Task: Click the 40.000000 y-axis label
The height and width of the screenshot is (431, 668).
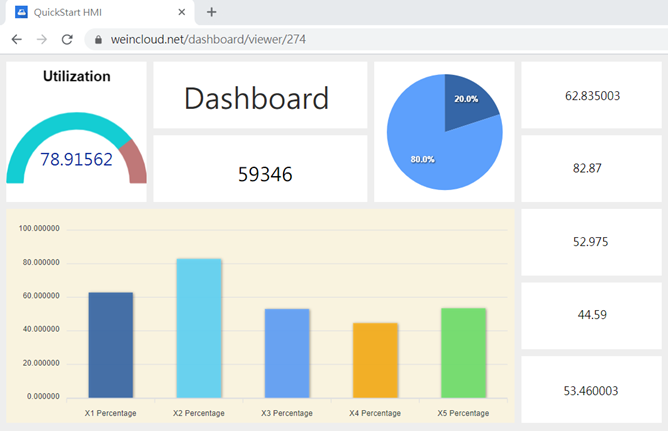Action: 41,329
